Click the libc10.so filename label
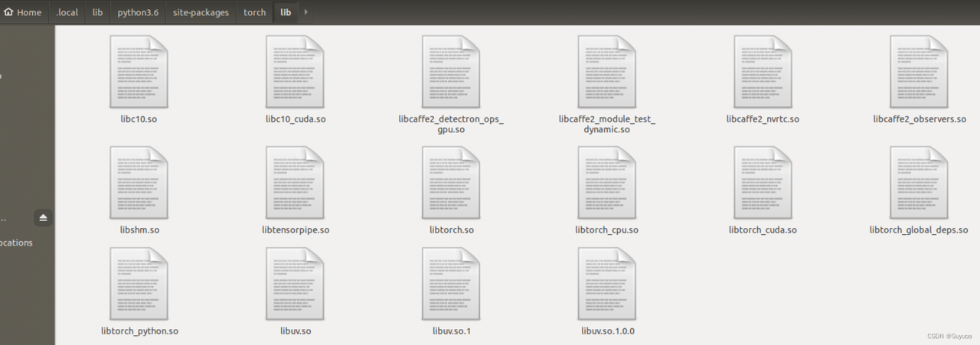Viewport: 980px width, 345px height. point(139,119)
